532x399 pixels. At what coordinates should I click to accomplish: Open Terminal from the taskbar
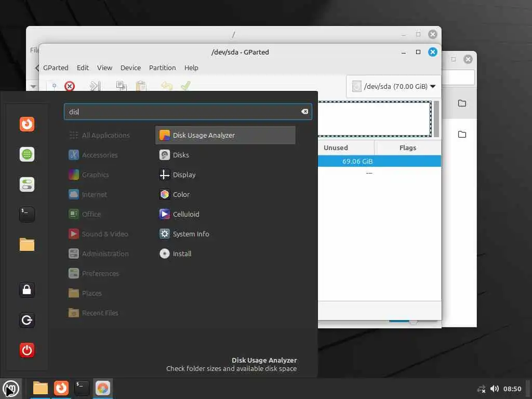82,388
